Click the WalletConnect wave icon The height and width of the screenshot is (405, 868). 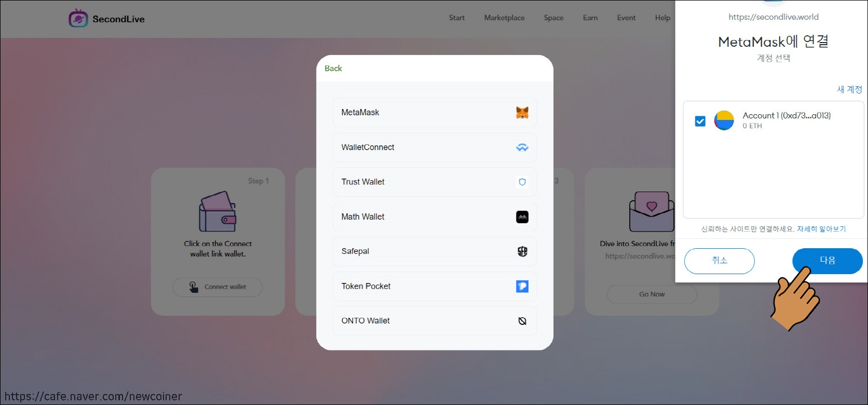(x=522, y=147)
